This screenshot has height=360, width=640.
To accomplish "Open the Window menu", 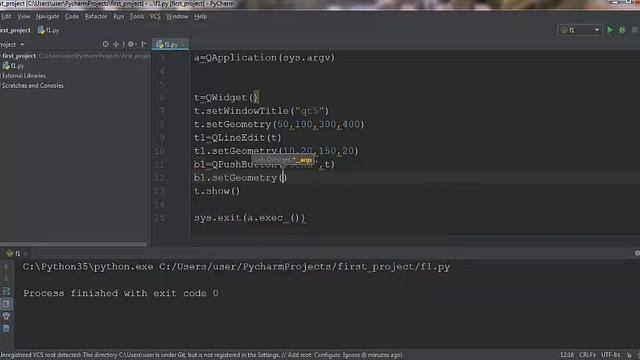I will pyautogui.click(x=177, y=16).
